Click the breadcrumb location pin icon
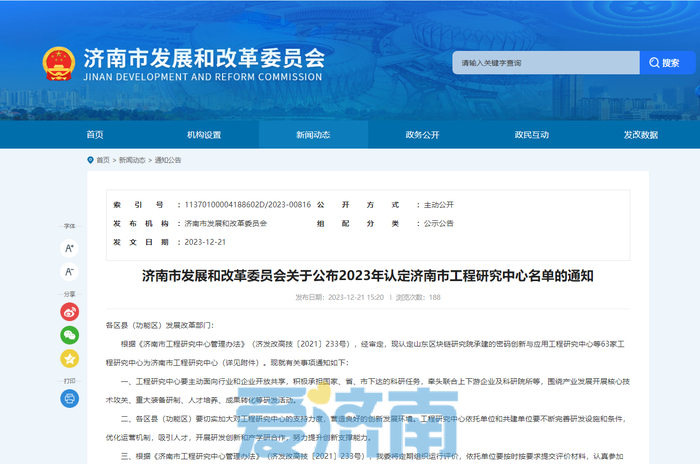Viewport: 700px width, 464px height. coord(90,160)
